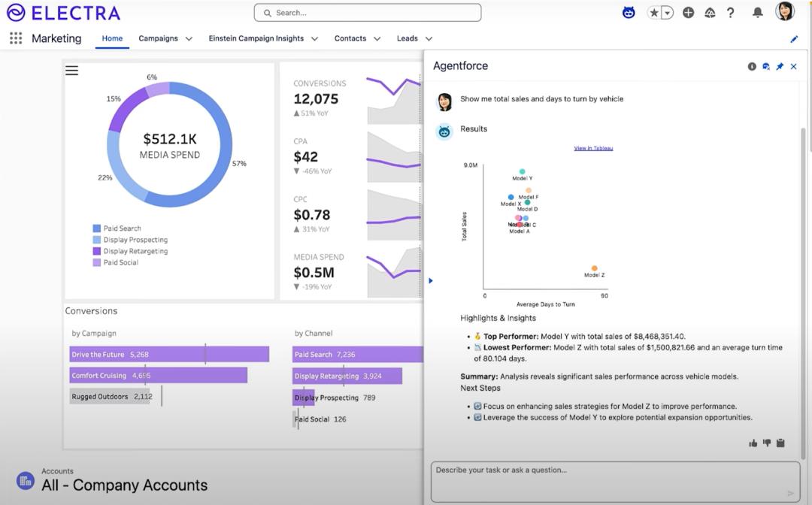Follow the View in Tableau link
Viewport: 812px width, 505px height.
coord(593,148)
